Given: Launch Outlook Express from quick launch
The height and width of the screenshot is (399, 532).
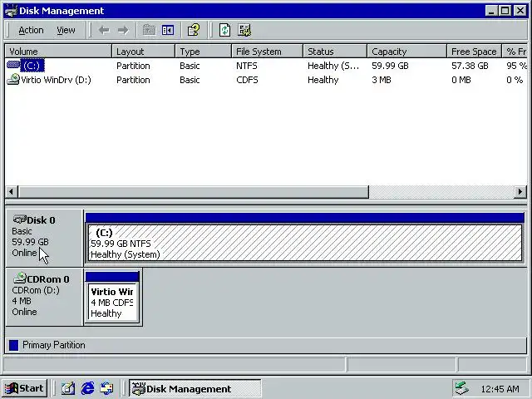Looking at the screenshot, I should [x=107, y=388].
